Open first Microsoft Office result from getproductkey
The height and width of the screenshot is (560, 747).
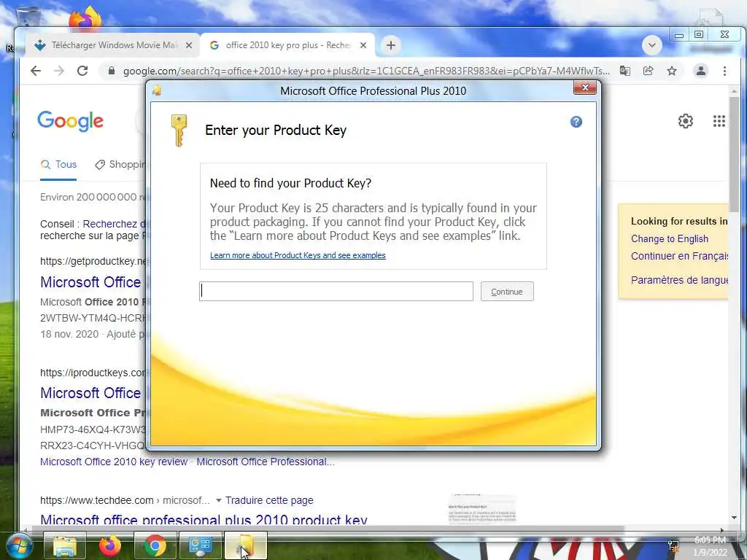(x=90, y=282)
